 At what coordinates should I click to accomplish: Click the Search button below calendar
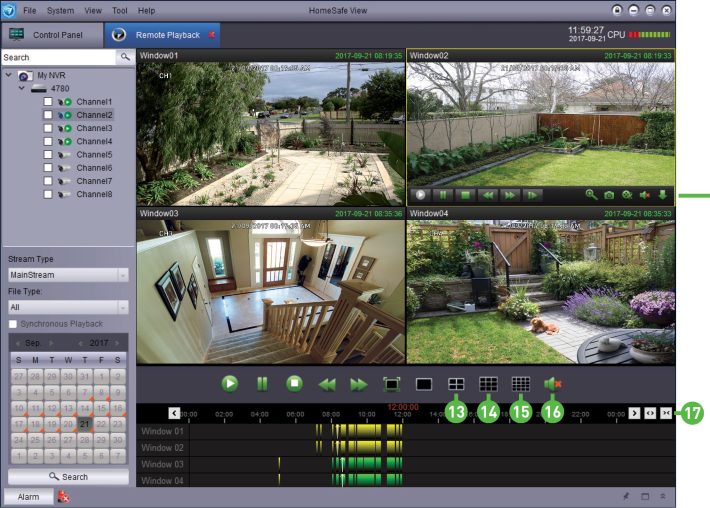(x=68, y=477)
